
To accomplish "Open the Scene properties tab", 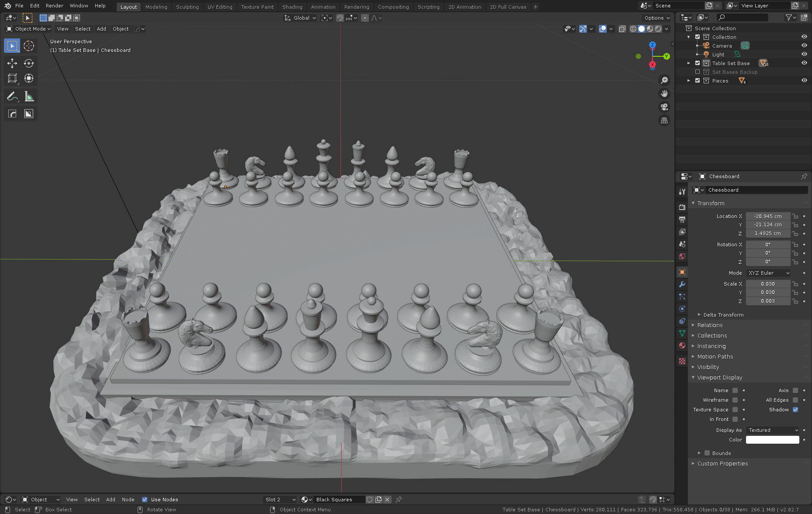I will pyautogui.click(x=682, y=244).
